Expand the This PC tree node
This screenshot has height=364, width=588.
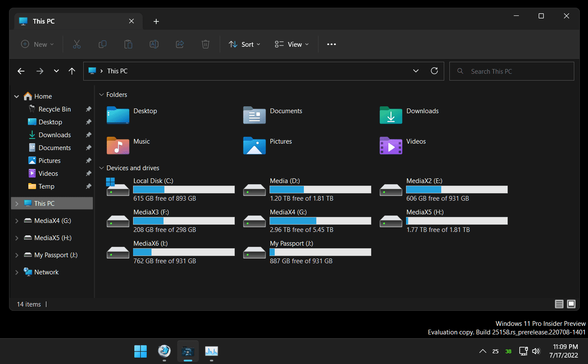17,204
